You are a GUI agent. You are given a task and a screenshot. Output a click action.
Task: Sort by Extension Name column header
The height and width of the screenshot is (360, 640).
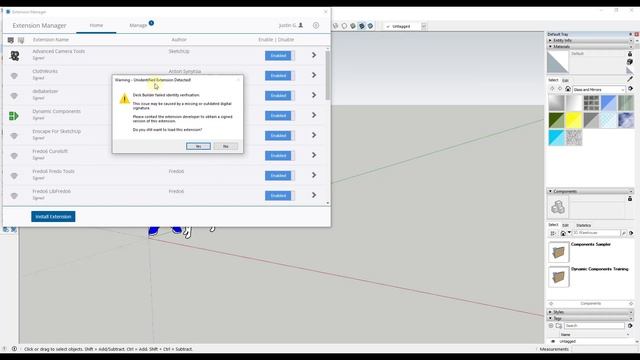click(x=51, y=40)
